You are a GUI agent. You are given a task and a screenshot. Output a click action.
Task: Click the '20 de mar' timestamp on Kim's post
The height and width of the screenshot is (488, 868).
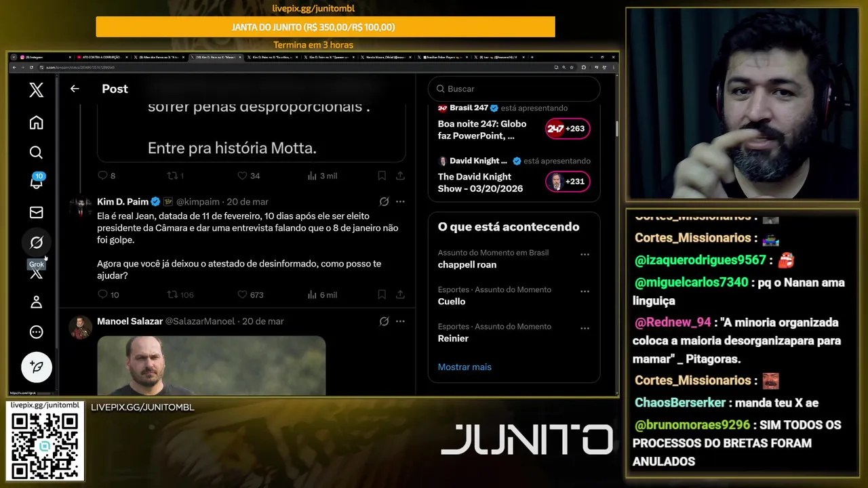[248, 202]
